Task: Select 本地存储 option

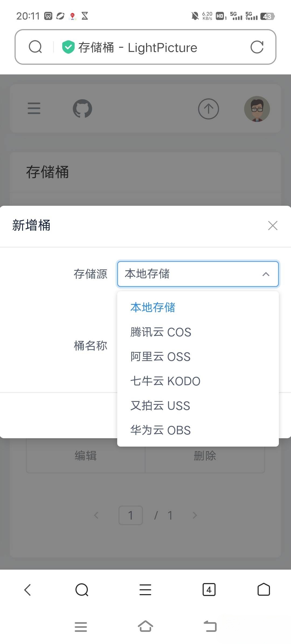Action: point(198,307)
